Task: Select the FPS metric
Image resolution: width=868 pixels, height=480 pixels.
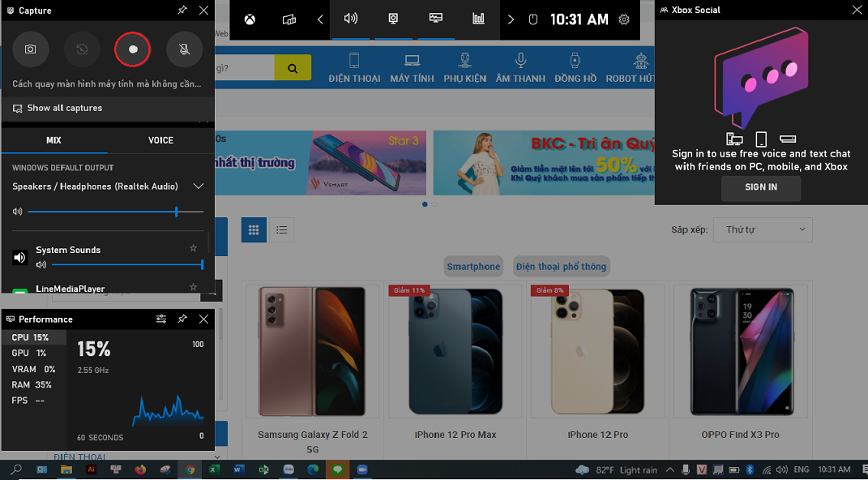Action: tap(34, 401)
